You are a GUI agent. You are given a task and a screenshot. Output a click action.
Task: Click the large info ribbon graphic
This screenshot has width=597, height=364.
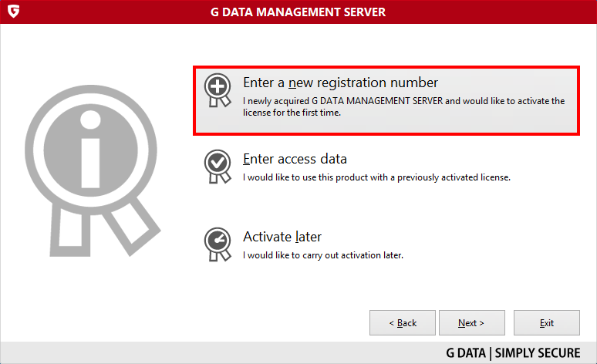point(93,170)
